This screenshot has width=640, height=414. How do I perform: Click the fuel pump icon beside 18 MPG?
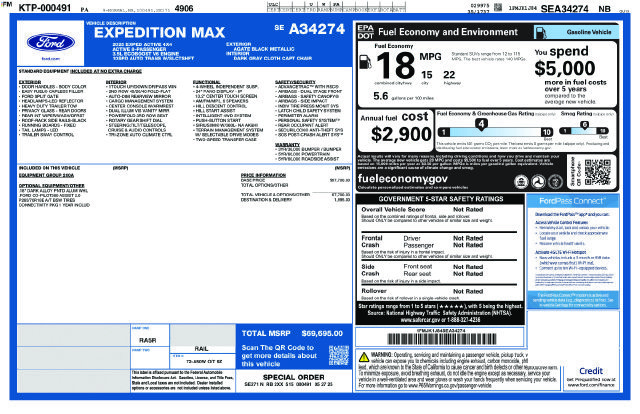click(365, 62)
